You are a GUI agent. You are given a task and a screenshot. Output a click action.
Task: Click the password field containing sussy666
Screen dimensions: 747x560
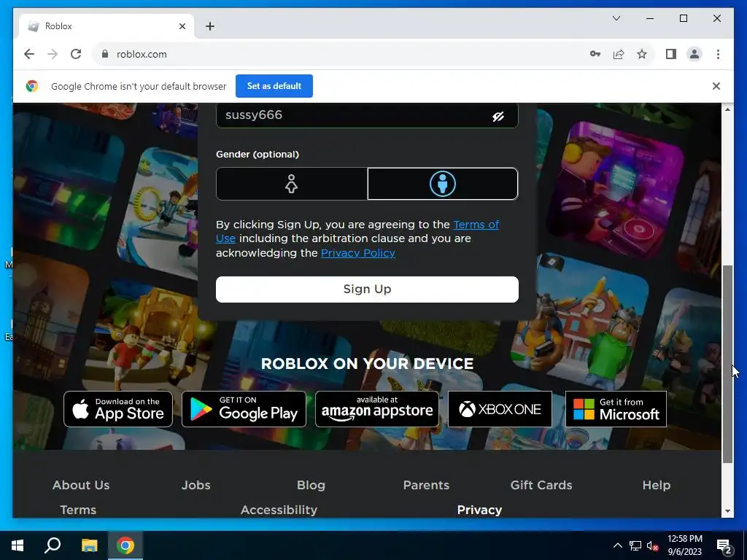367,115
